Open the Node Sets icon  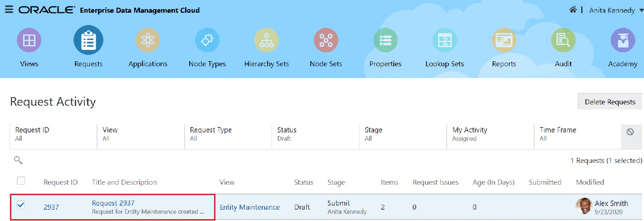[326, 40]
